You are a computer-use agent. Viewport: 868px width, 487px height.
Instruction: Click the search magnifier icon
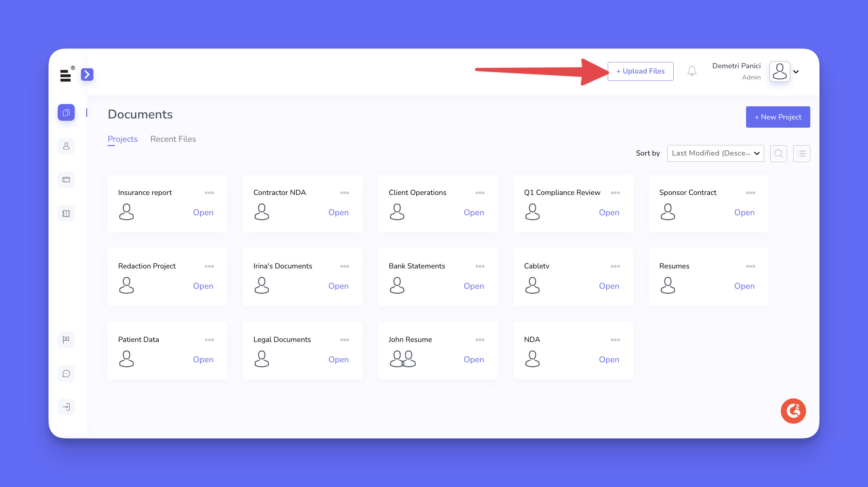779,154
